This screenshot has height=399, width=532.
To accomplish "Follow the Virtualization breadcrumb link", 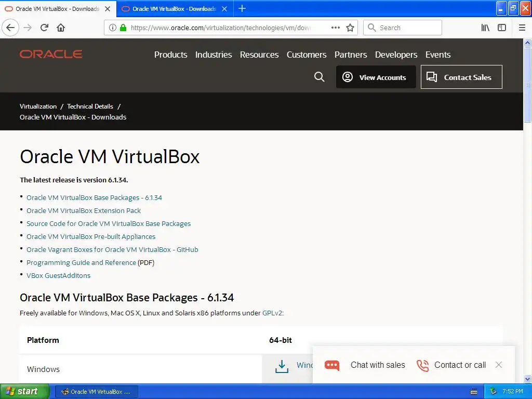I will click(38, 106).
